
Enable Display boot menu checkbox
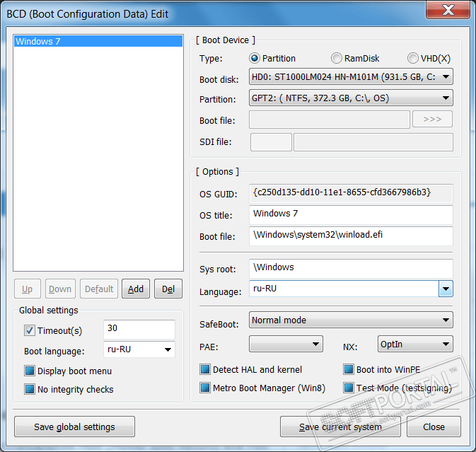tap(30, 371)
